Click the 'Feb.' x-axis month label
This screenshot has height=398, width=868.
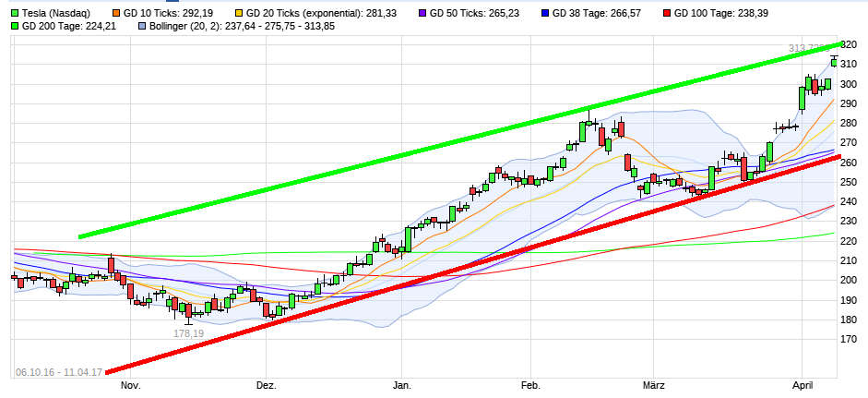coord(531,385)
